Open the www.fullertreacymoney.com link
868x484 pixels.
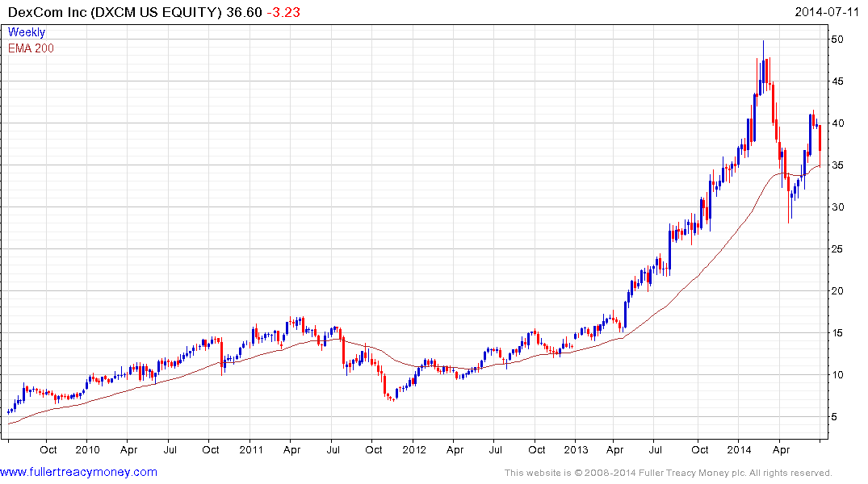[x=78, y=472]
